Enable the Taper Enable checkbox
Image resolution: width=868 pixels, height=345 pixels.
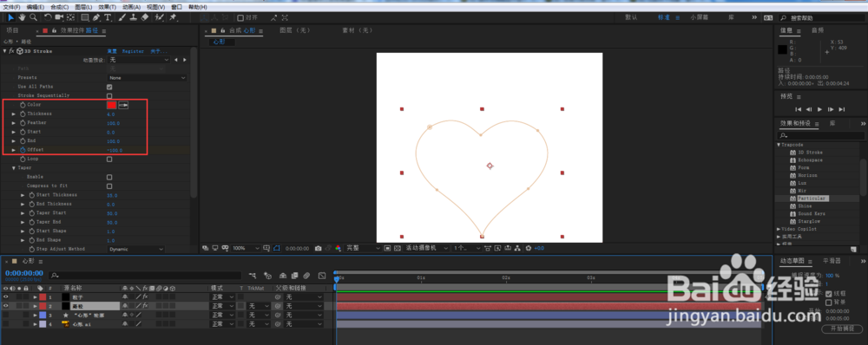[109, 177]
